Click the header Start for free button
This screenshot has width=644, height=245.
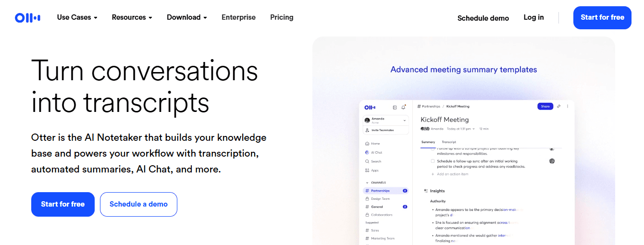pos(602,18)
